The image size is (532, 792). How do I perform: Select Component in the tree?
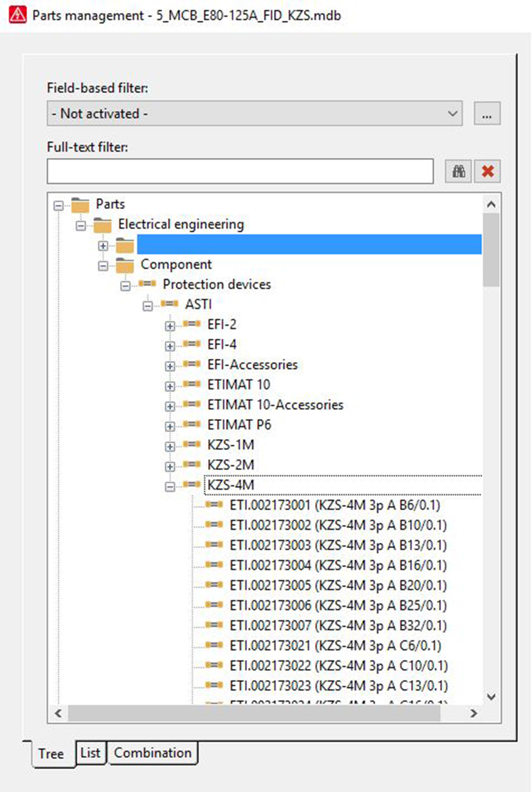pos(176,265)
